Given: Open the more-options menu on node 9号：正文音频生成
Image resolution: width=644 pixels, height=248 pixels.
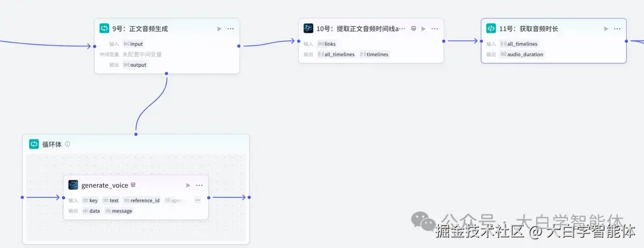Looking at the screenshot, I should [231, 29].
